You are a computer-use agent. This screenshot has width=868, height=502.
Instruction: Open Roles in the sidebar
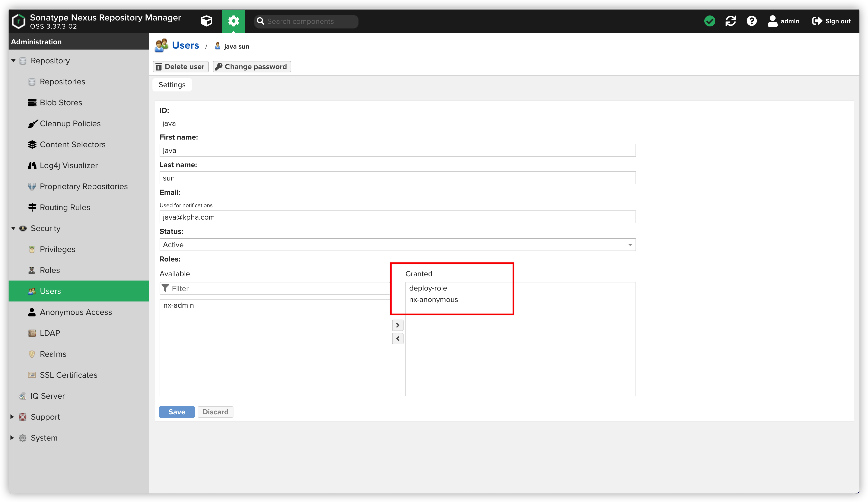click(50, 270)
